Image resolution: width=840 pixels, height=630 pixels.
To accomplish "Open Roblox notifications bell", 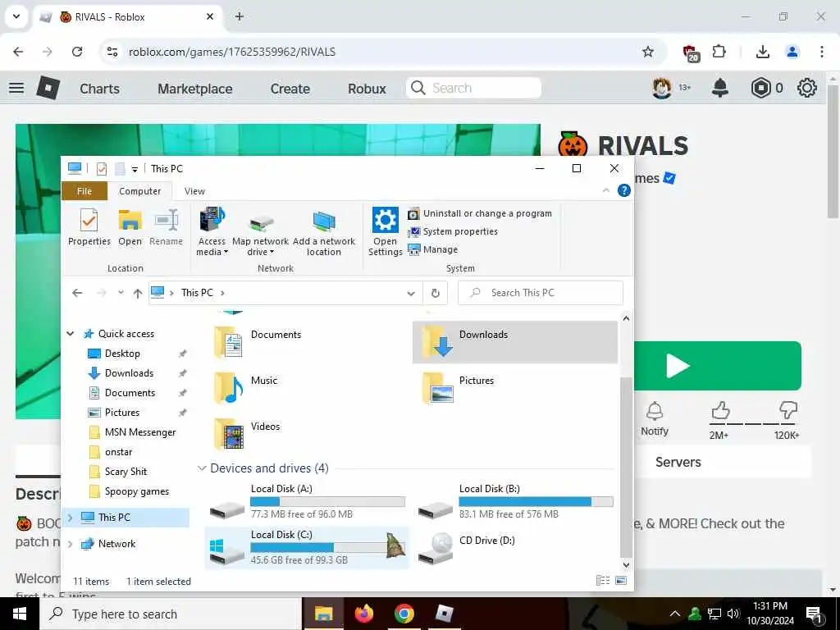I will pyautogui.click(x=720, y=88).
